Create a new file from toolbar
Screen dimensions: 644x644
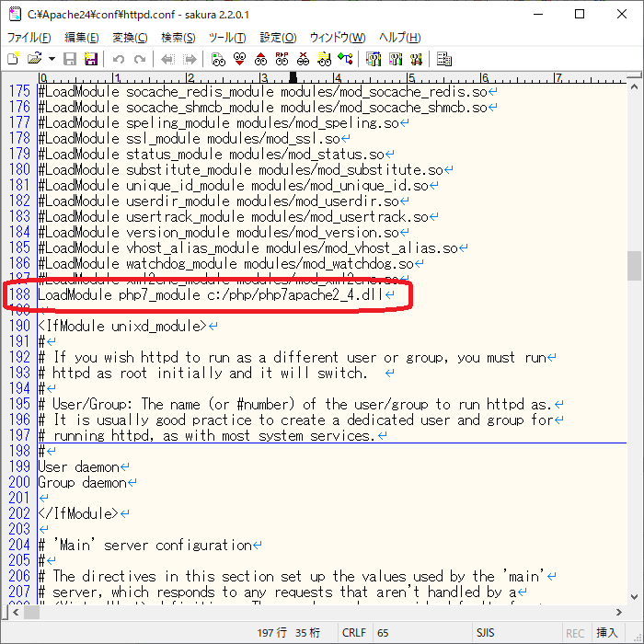[13, 59]
